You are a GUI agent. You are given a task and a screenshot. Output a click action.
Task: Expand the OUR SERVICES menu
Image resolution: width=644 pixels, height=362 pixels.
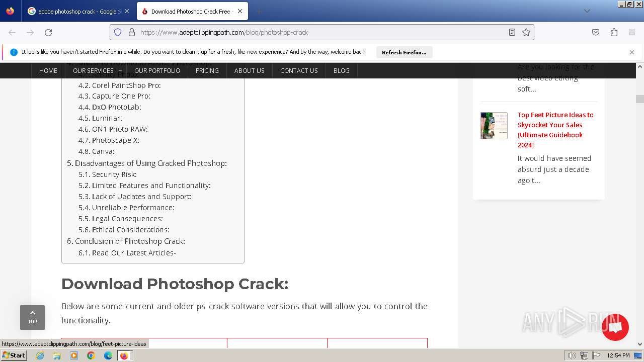96,71
